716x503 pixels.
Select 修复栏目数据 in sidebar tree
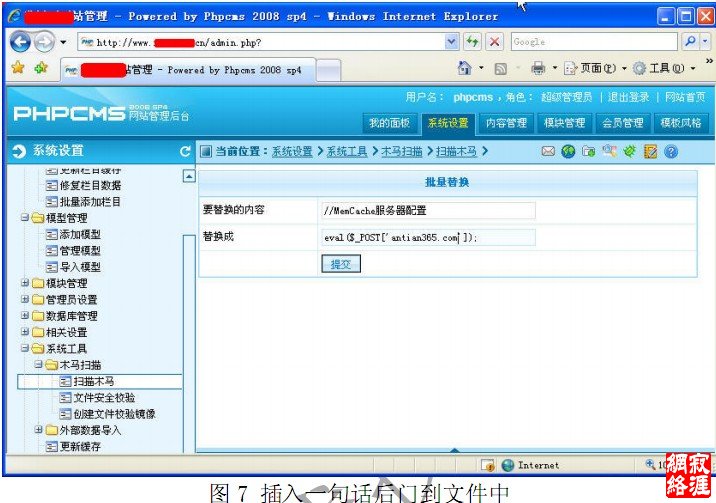point(90,185)
